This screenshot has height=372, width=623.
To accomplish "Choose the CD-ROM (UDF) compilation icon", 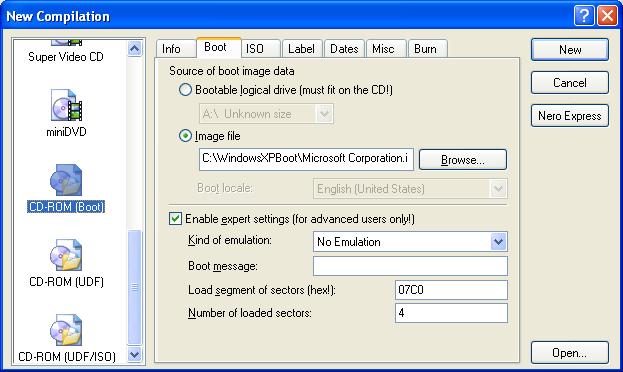I will 66,255.
